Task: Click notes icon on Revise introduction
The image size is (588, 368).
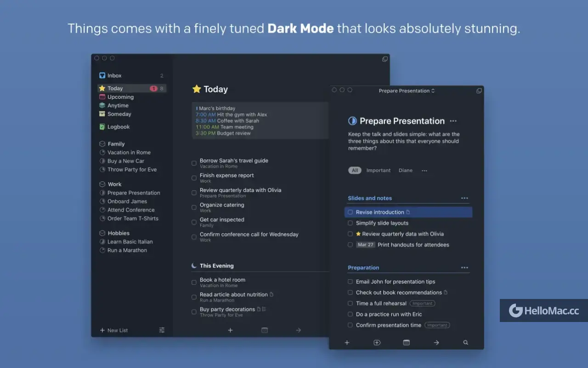Action: tap(408, 212)
